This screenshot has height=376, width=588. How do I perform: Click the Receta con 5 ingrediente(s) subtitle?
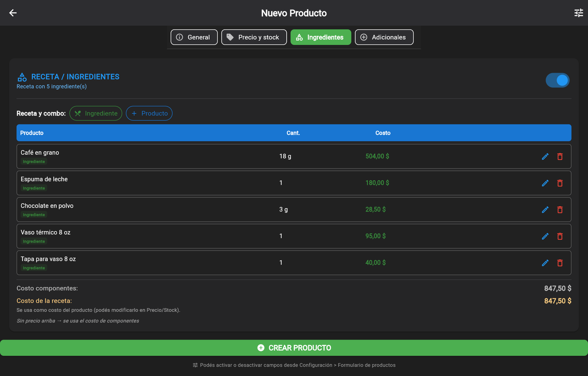(51, 86)
